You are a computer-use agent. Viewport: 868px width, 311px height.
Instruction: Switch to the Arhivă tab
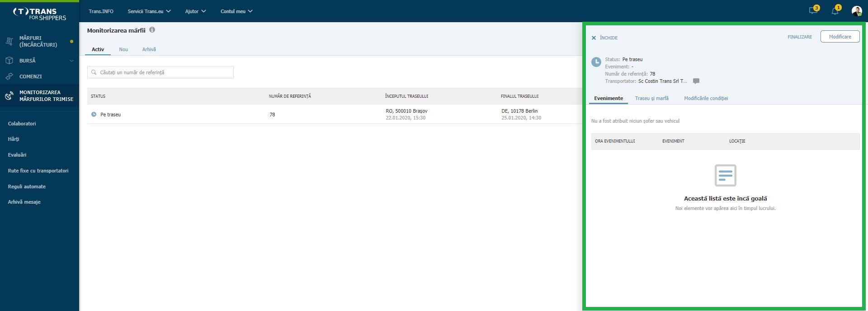click(149, 49)
